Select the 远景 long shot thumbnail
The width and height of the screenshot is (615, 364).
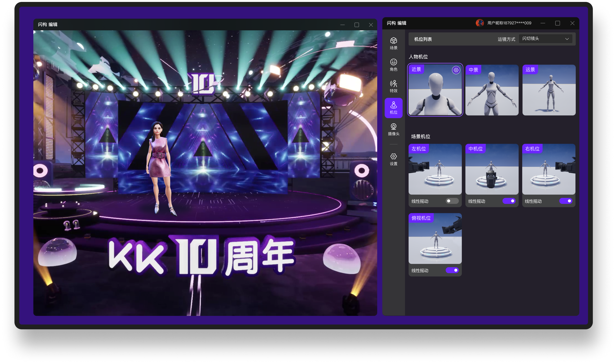(x=549, y=90)
